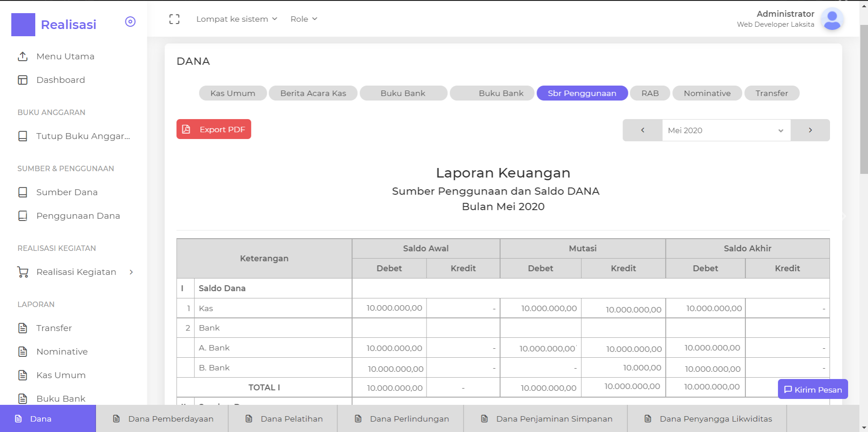Click the cart icon beside Realisasi Kegiatan
868x432 pixels.
pyautogui.click(x=23, y=272)
